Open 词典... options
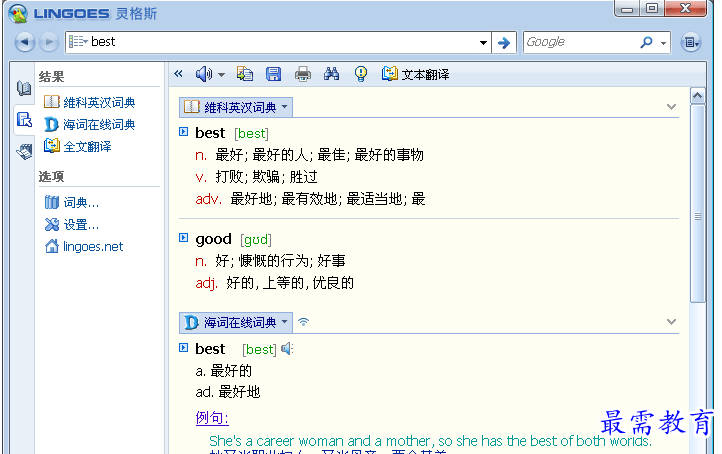The height and width of the screenshot is (454, 722). 72,202
